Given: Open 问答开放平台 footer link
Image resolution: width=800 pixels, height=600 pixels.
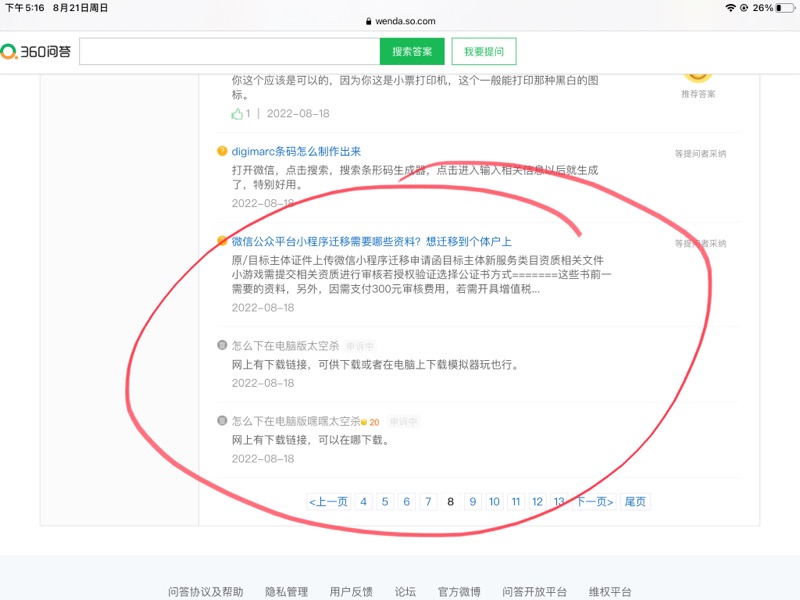Looking at the screenshot, I should 534,592.
